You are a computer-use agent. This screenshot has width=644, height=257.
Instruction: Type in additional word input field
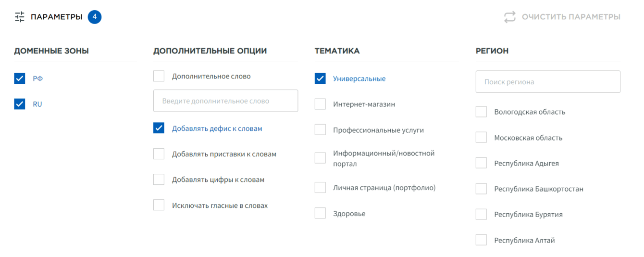pyautogui.click(x=225, y=101)
